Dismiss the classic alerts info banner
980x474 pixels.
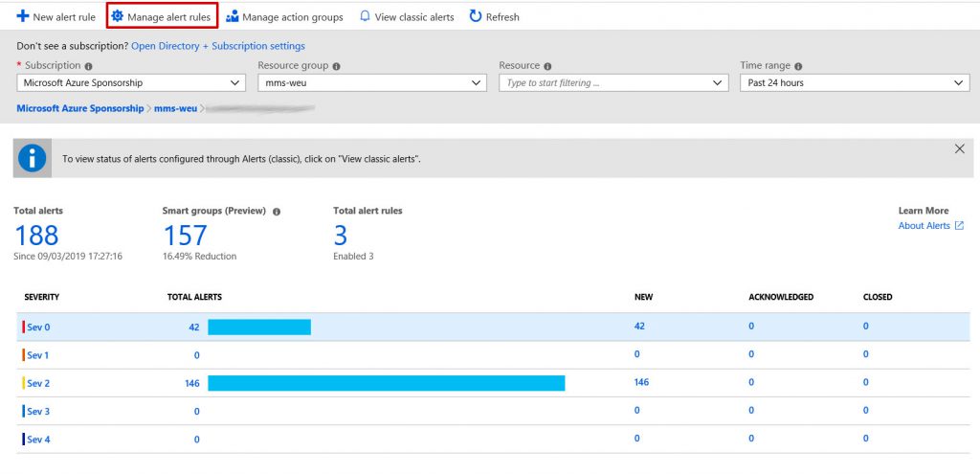[x=960, y=148]
